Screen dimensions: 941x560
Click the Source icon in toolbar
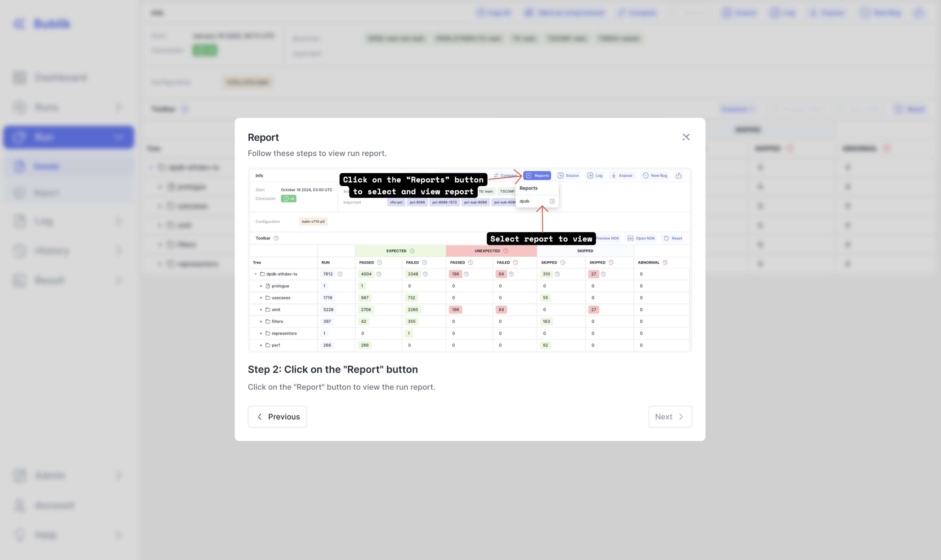point(561,176)
